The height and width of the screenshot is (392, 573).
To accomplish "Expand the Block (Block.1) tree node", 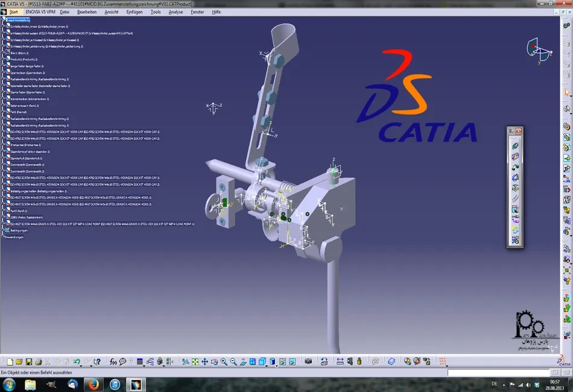I will (x=3, y=52).
